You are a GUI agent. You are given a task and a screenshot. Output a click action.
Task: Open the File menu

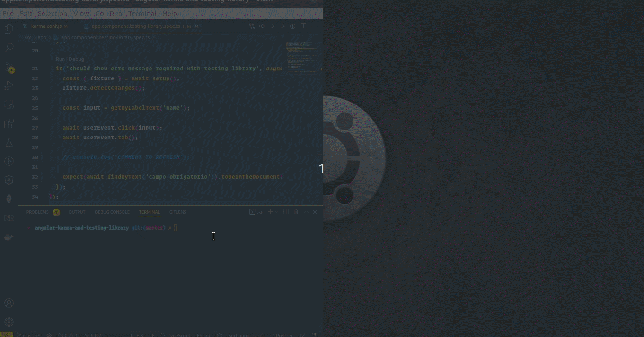click(x=8, y=14)
